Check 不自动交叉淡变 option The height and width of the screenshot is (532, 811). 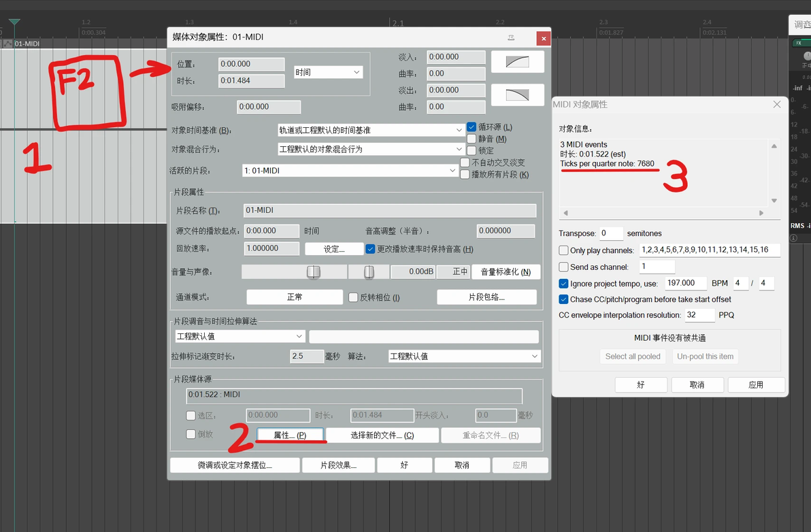tap(465, 163)
